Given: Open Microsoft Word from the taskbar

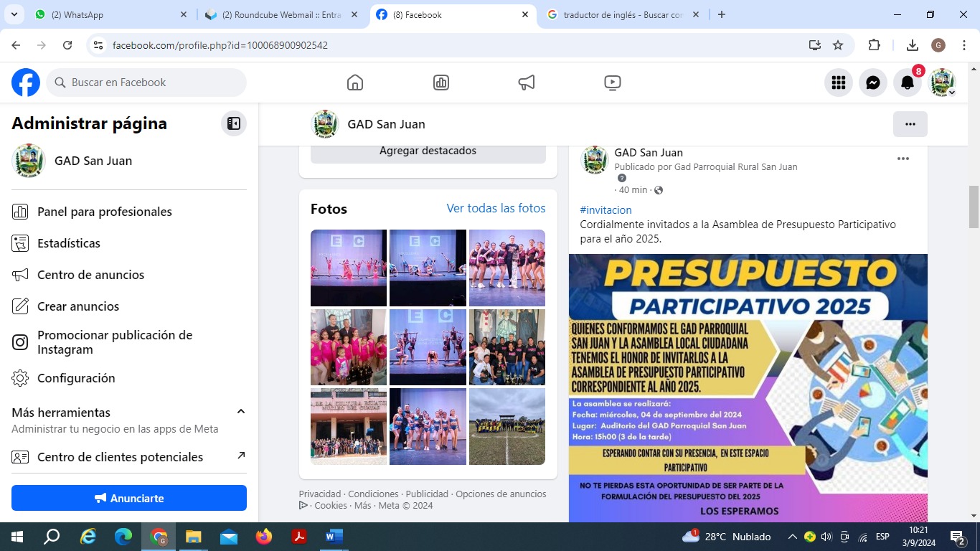Looking at the screenshot, I should tap(334, 536).
